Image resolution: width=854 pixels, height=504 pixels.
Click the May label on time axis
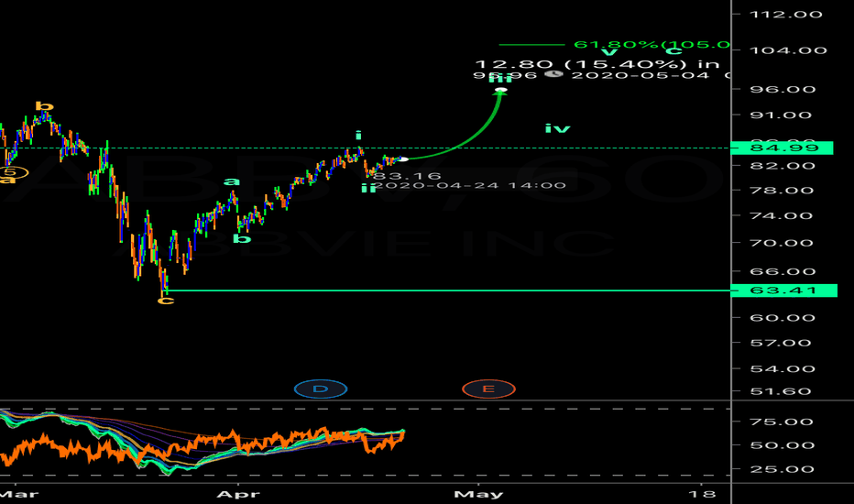478,494
